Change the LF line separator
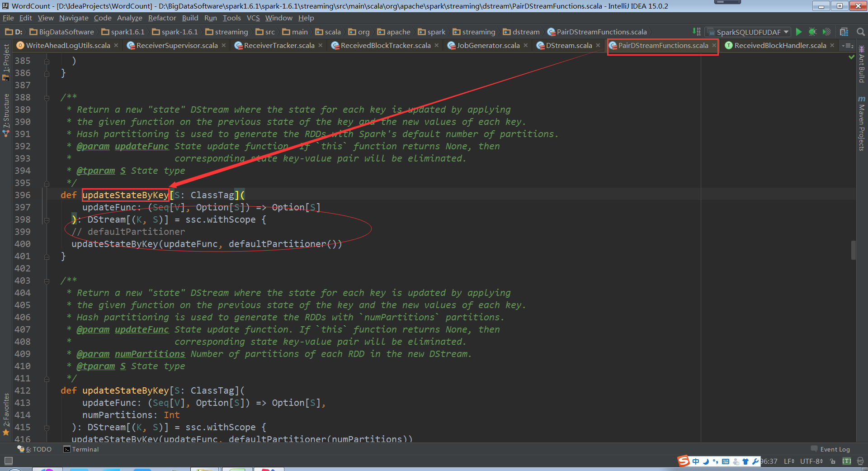868x471 pixels. [789, 461]
